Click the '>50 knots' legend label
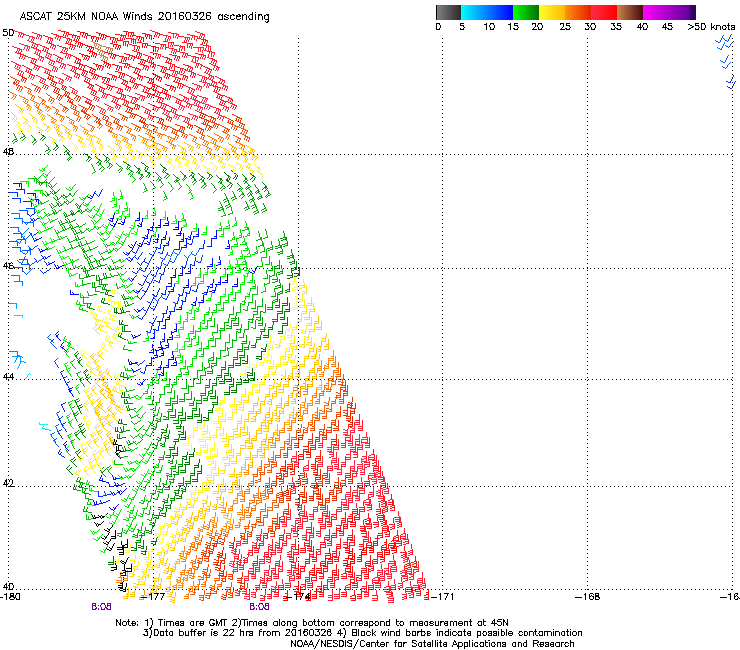 [711, 27]
